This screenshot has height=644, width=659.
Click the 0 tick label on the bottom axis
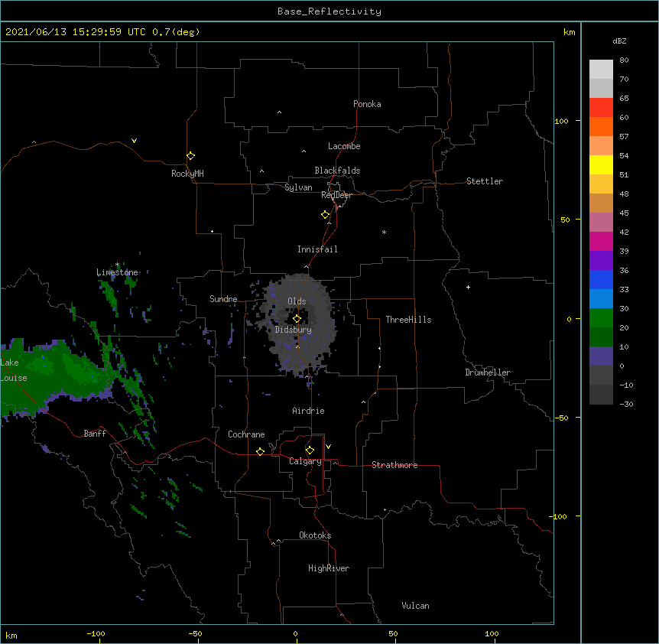(295, 633)
